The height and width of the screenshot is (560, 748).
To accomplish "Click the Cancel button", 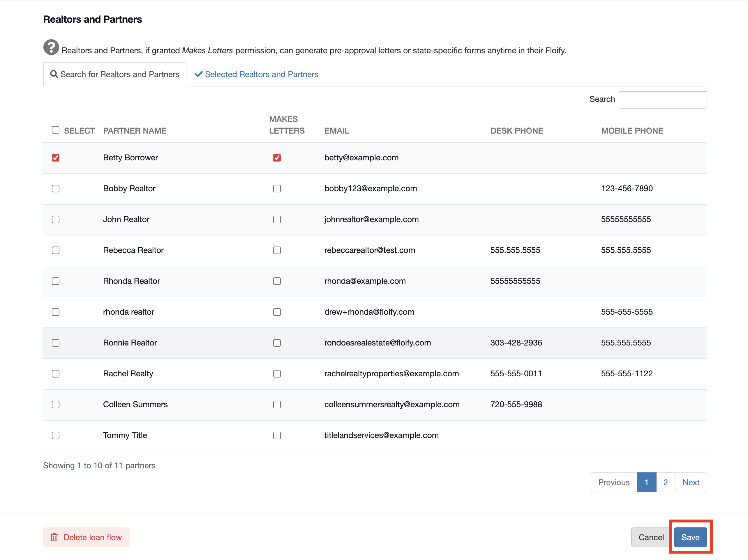I will click(x=650, y=537).
